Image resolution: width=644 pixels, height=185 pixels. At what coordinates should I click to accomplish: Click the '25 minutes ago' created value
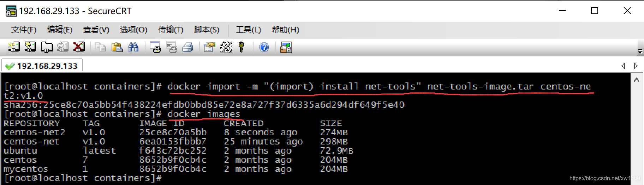tap(263, 142)
